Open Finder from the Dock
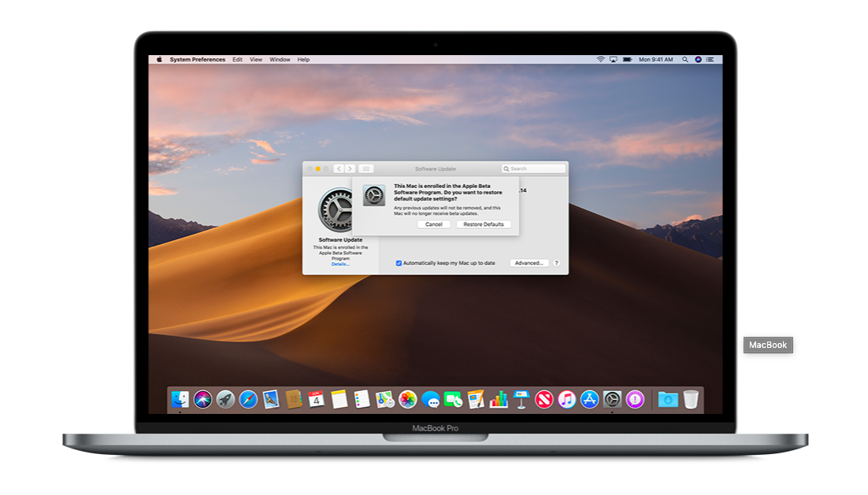 pyautogui.click(x=180, y=399)
